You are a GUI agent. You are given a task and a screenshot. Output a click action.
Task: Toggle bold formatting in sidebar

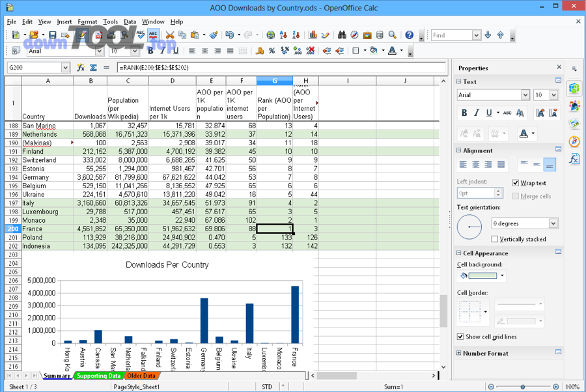464,113
